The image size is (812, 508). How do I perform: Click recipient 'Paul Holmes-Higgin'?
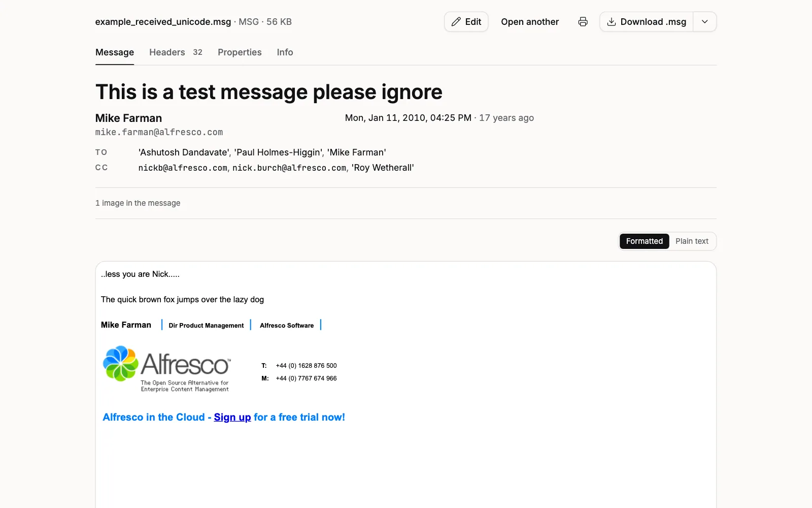278,152
